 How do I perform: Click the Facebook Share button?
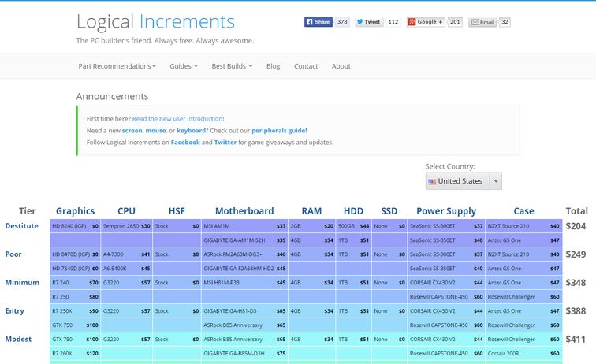318,22
